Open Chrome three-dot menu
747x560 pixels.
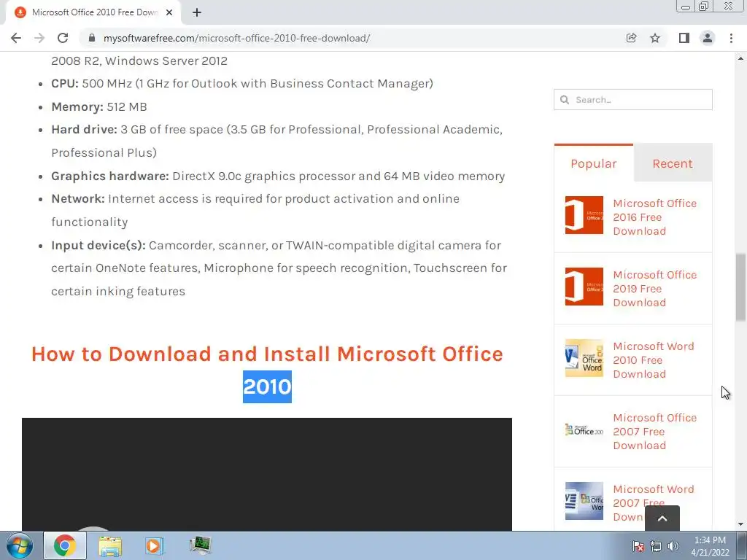(x=731, y=38)
